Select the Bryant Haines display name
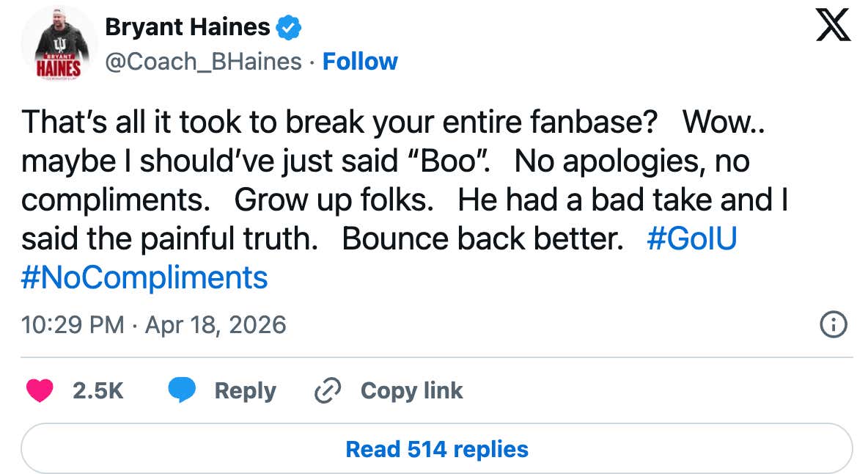Viewport: 868px width, 474px height. pyautogui.click(x=188, y=26)
